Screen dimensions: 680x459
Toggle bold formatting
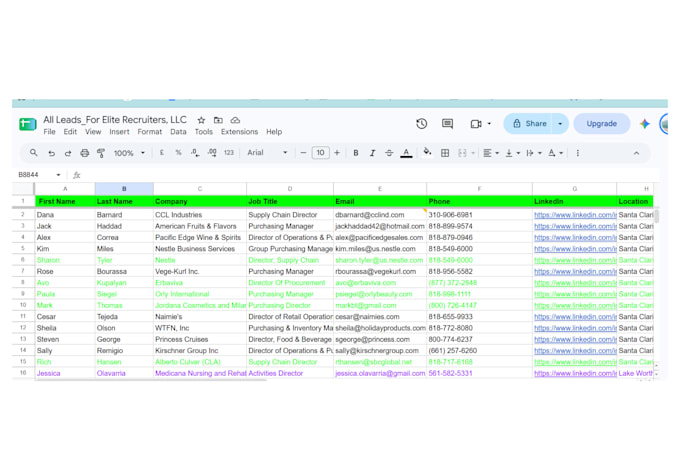click(356, 153)
